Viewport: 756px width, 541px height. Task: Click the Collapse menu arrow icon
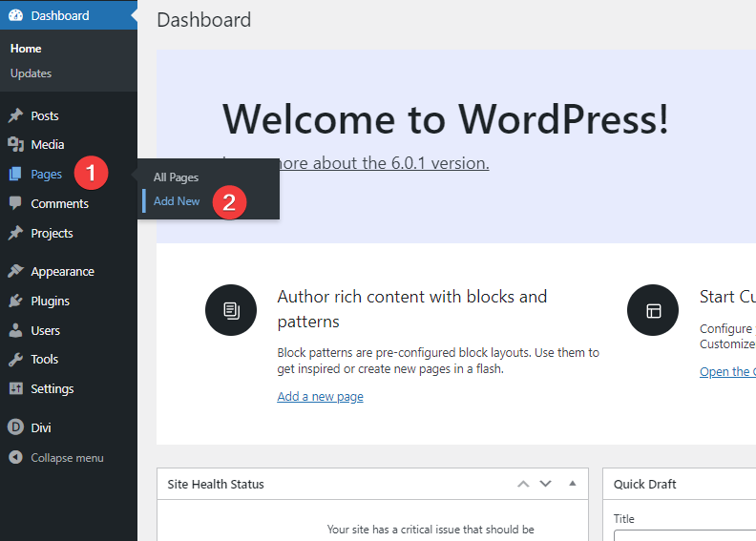[15, 457]
